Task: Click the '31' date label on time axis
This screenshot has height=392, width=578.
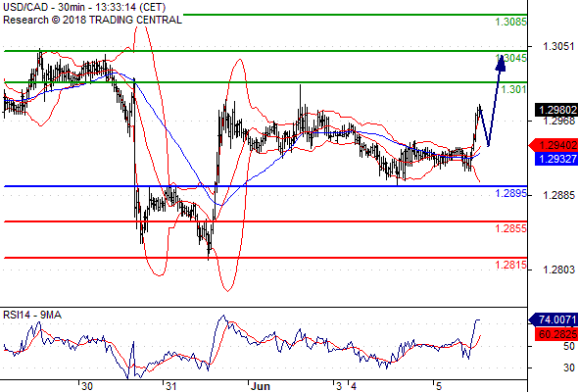Action: (170, 386)
